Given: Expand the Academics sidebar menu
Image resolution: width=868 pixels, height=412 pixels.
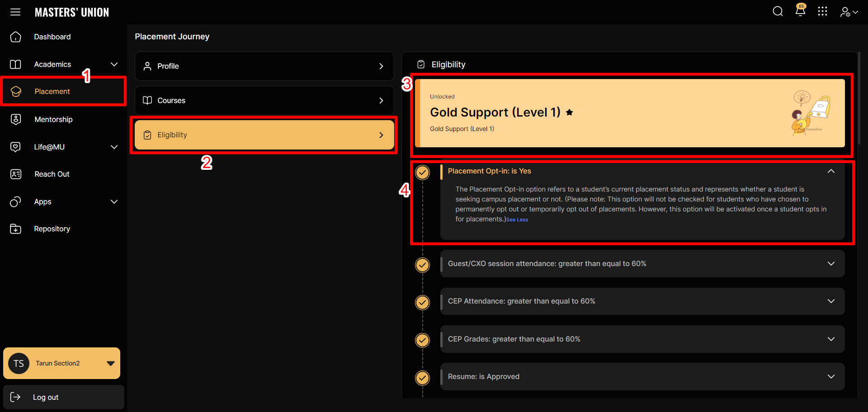Looking at the screenshot, I should coord(114,65).
